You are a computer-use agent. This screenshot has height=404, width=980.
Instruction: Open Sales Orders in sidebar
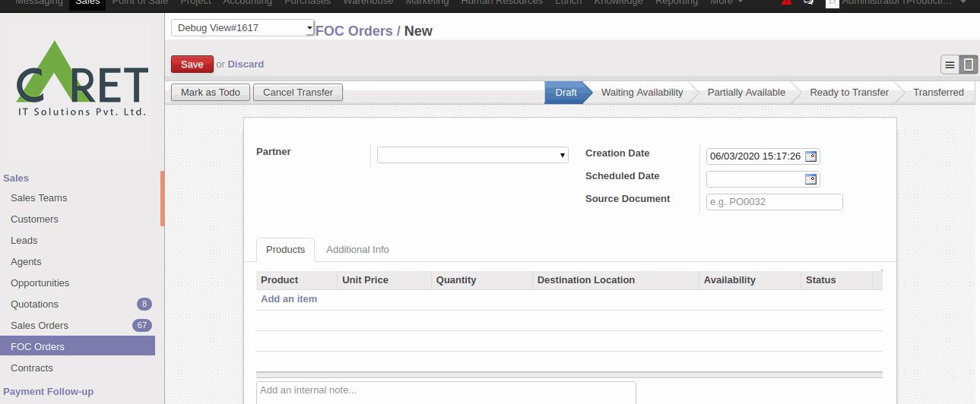(x=40, y=325)
